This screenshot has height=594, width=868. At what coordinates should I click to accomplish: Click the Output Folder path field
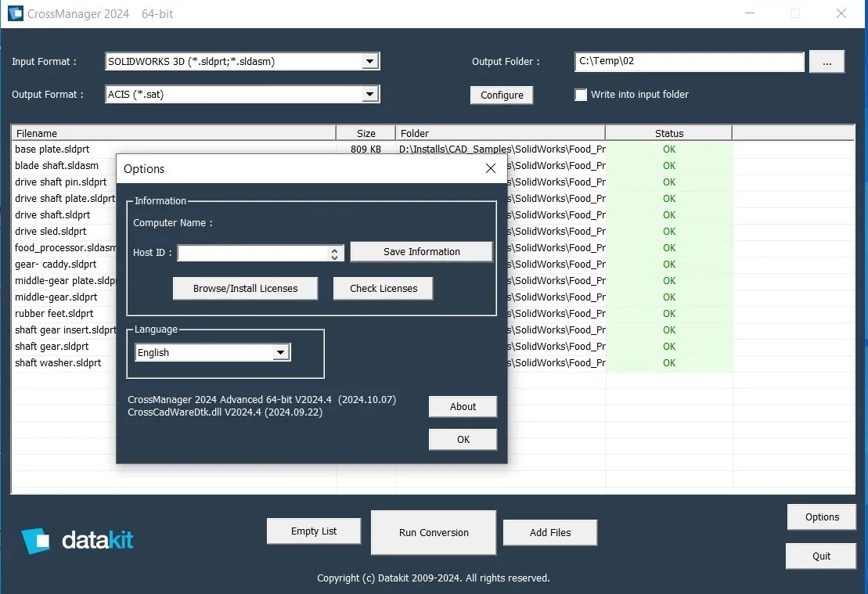click(x=690, y=62)
